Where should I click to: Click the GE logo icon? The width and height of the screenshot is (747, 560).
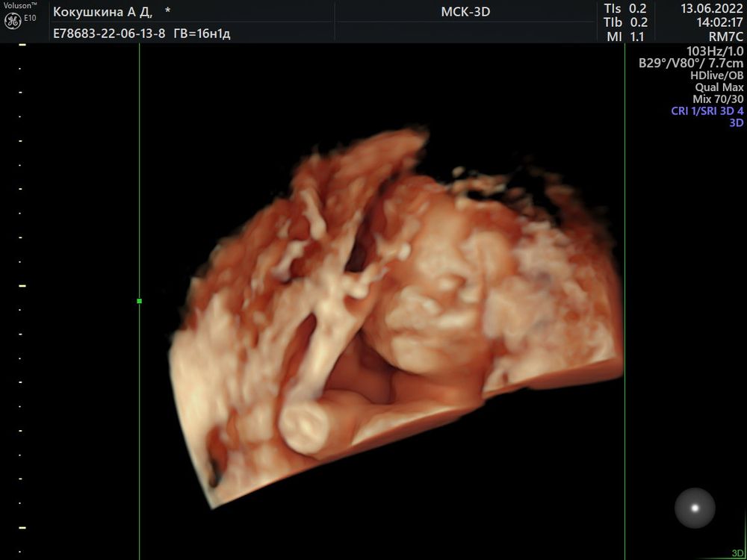pos(12,21)
